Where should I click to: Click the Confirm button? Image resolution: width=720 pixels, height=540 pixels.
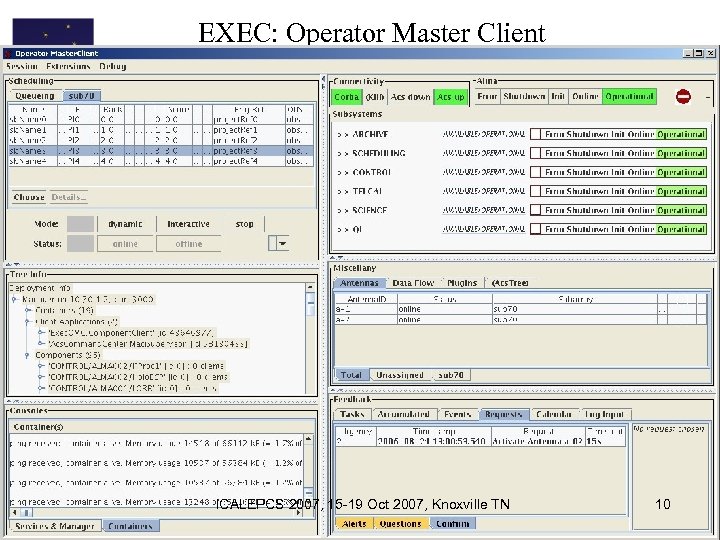[x=452, y=523]
